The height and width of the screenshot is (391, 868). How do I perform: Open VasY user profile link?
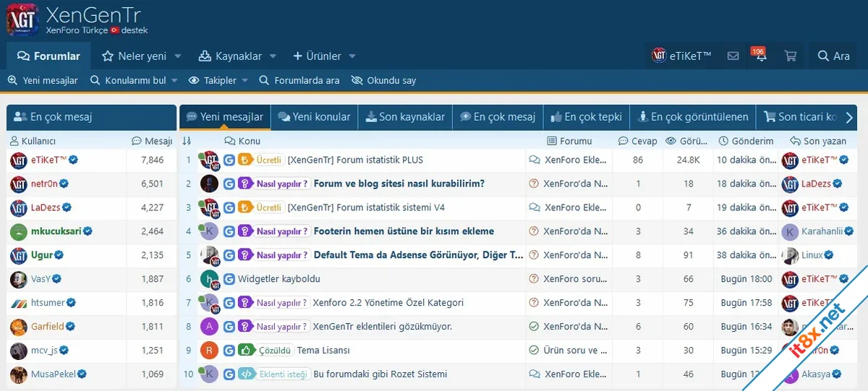pyautogui.click(x=41, y=279)
